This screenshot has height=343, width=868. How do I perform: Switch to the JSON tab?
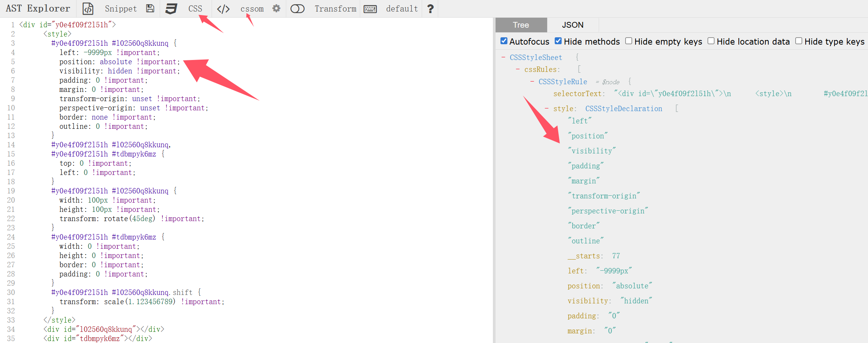pos(573,25)
